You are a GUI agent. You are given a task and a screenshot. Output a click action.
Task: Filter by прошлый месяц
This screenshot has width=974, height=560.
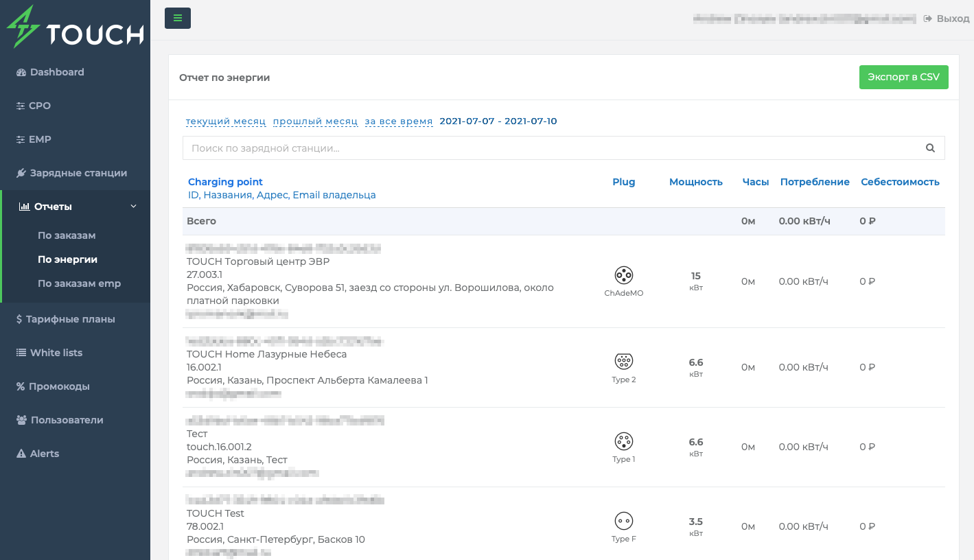pos(315,121)
